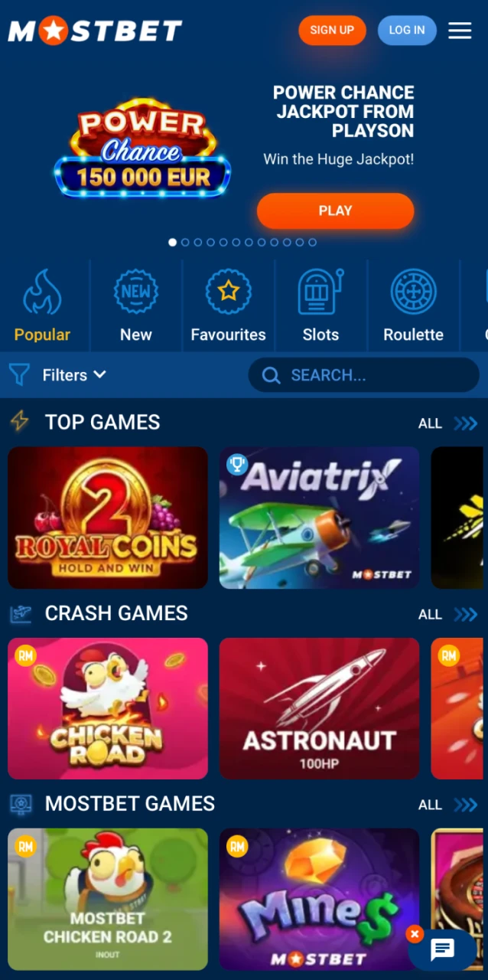Click the Mostbet logo
488x980 pixels.
tap(95, 31)
